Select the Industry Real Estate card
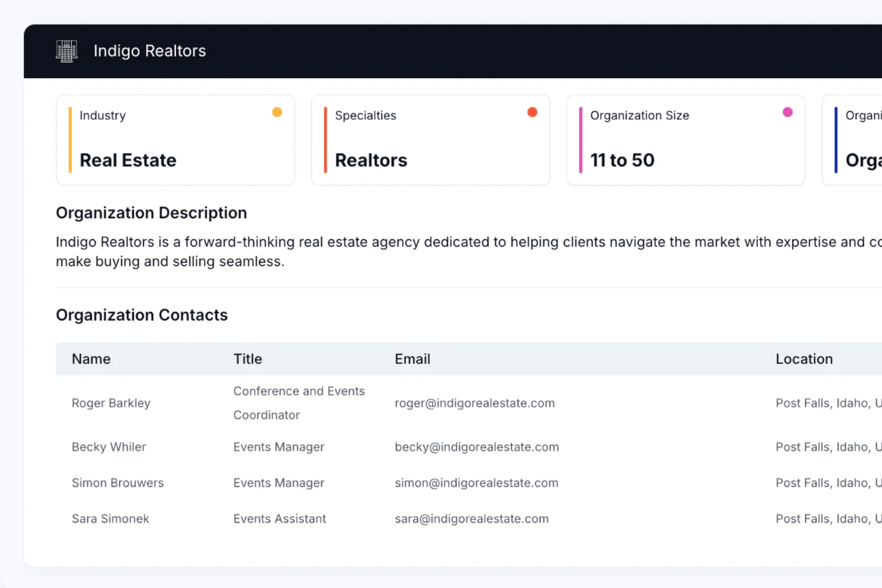This screenshot has width=882, height=588. 175,140
